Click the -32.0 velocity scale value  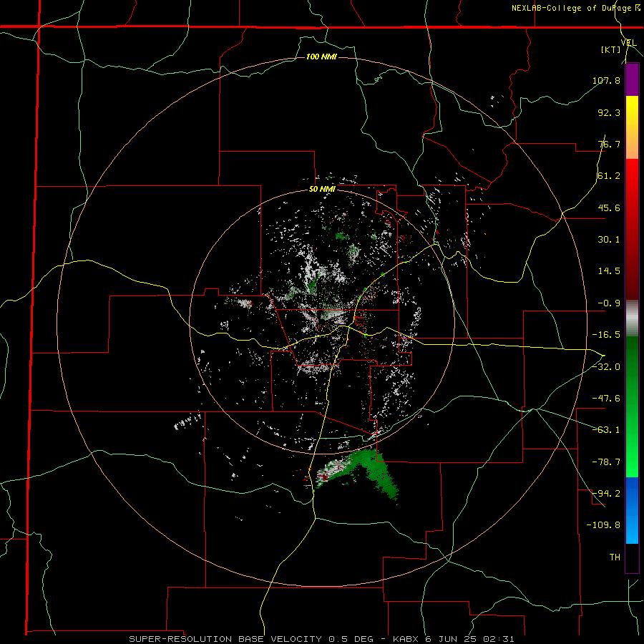tap(606, 367)
